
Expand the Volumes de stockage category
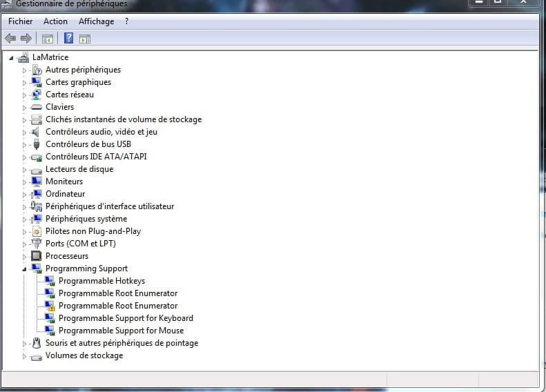[x=24, y=356]
